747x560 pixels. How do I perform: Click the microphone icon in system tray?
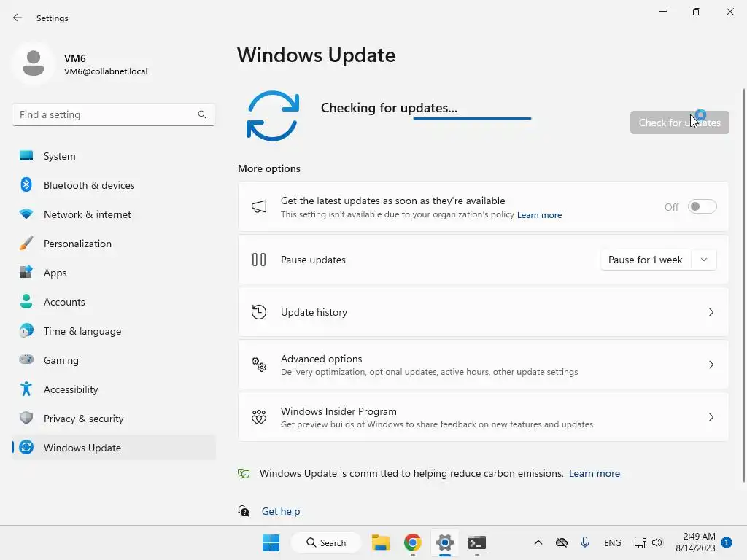pyautogui.click(x=585, y=542)
